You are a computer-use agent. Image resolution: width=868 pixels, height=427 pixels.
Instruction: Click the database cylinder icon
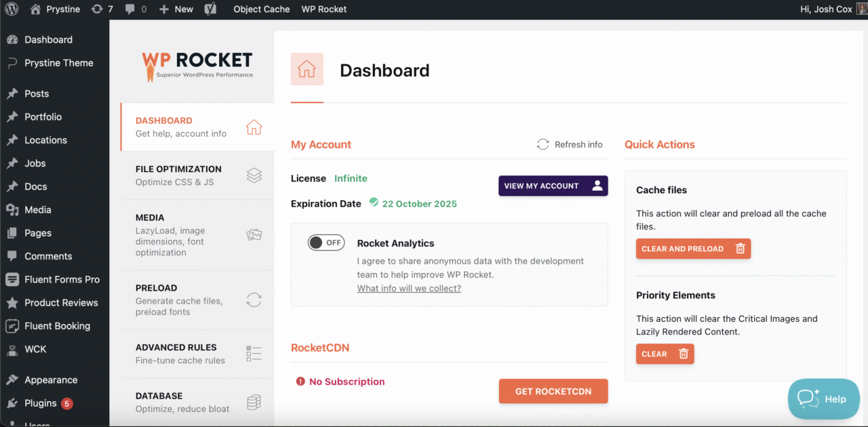click(x=254, y=403)
